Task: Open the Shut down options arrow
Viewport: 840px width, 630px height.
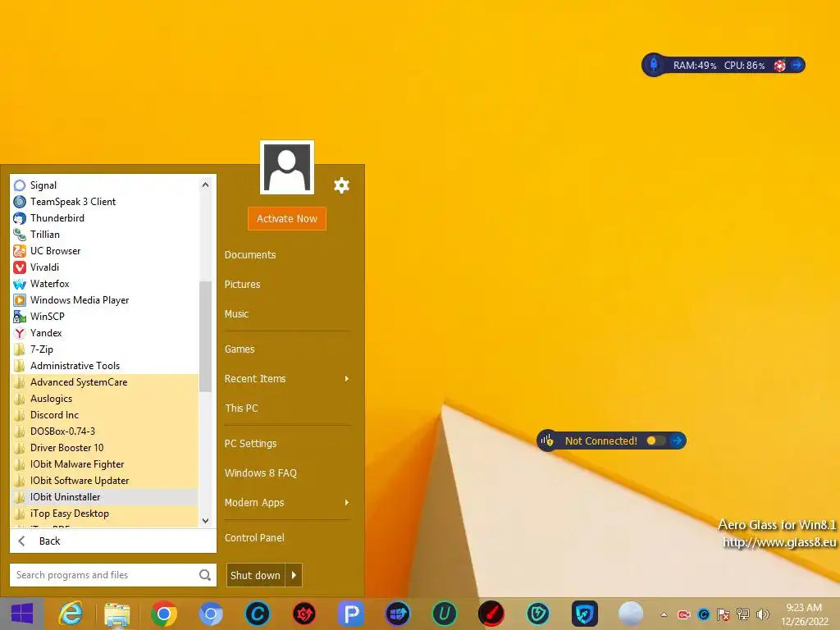Action: click(294, 575)
